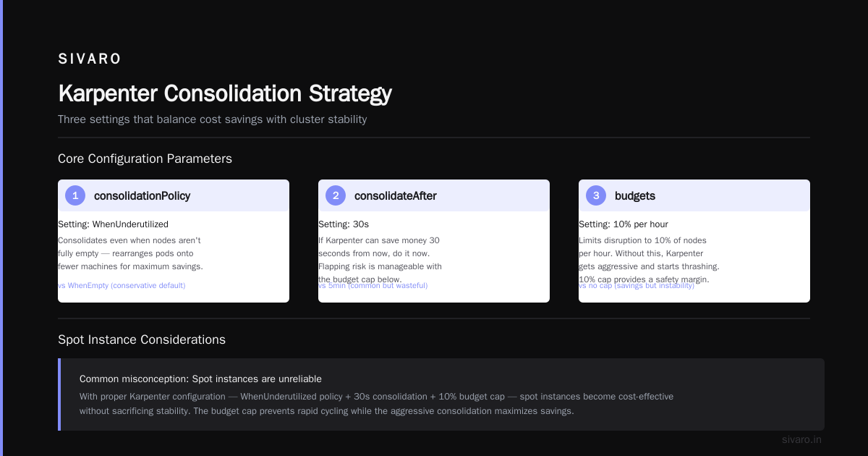868x456 pixels.
Task: Select the Spot Instance Considerations heading
Action: [142, 339]
